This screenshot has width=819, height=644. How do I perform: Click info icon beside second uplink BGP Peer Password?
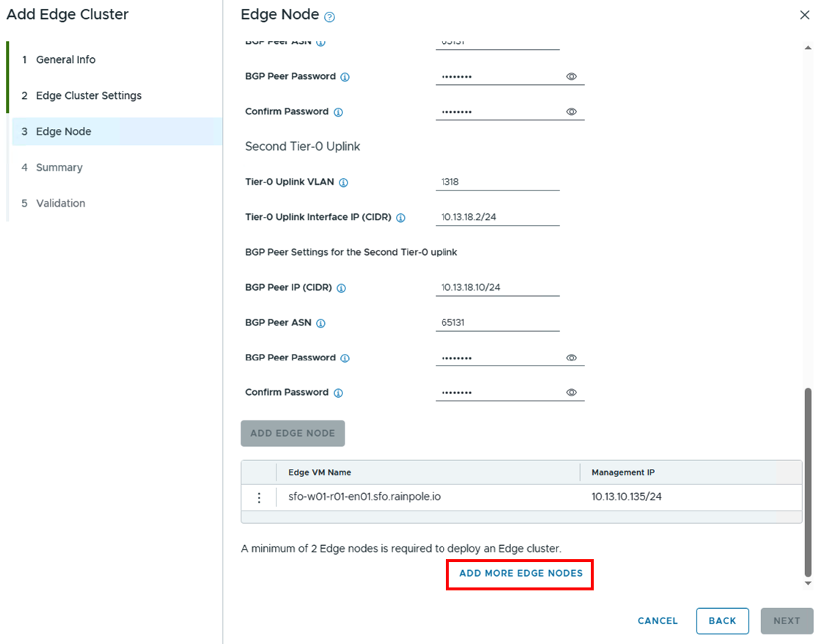pyautogui.click(x=345, y=358)
